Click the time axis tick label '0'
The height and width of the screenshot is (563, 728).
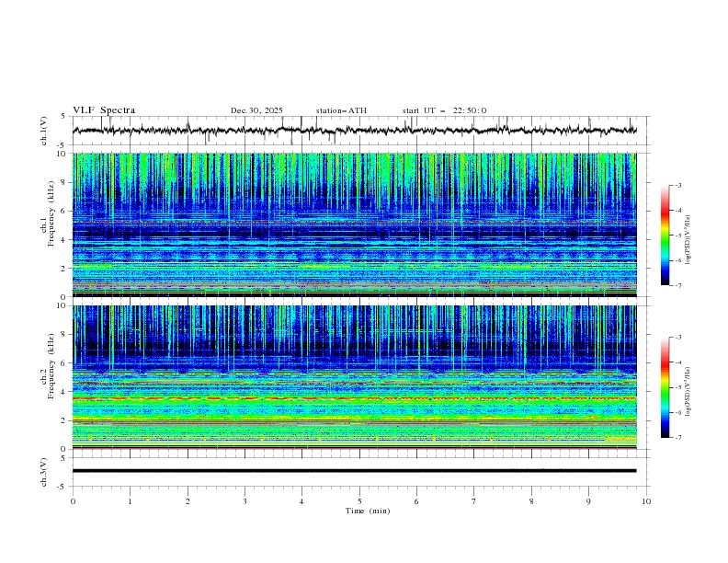point(73,501)
